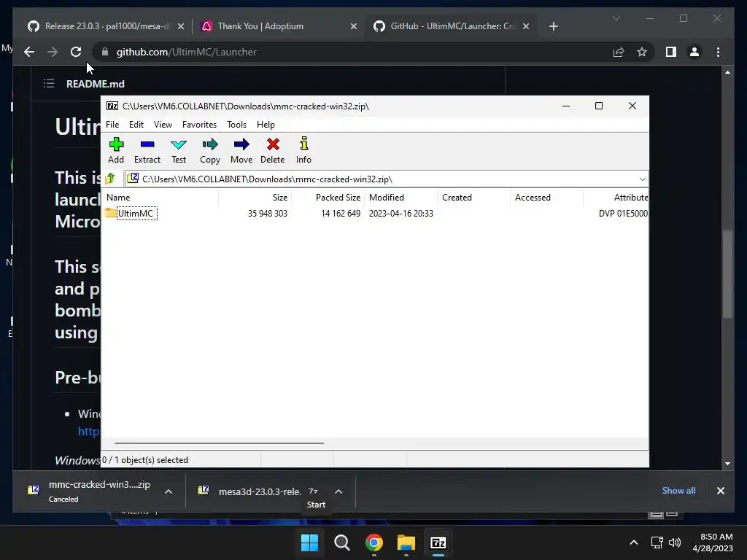
Task: Click the Chrome page vertical scrollbar
Action: [x=727, y=274]
